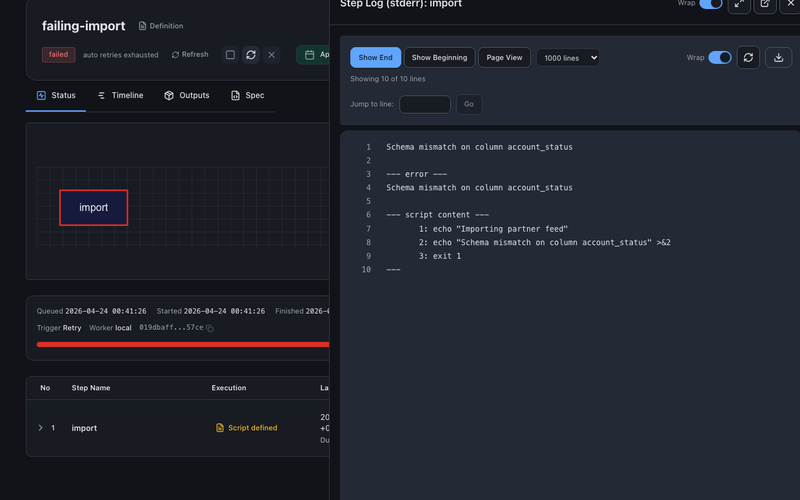
Task: Click the open in new window icon
Action: (765, 4)
